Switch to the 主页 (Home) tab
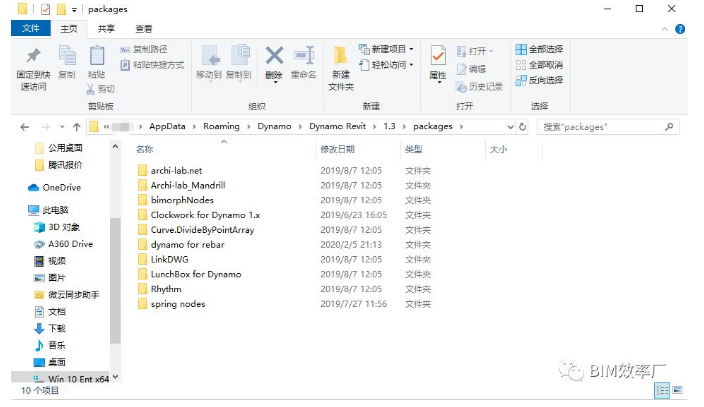Viewport: 704px width, 407px height. [x=69, y=29]
